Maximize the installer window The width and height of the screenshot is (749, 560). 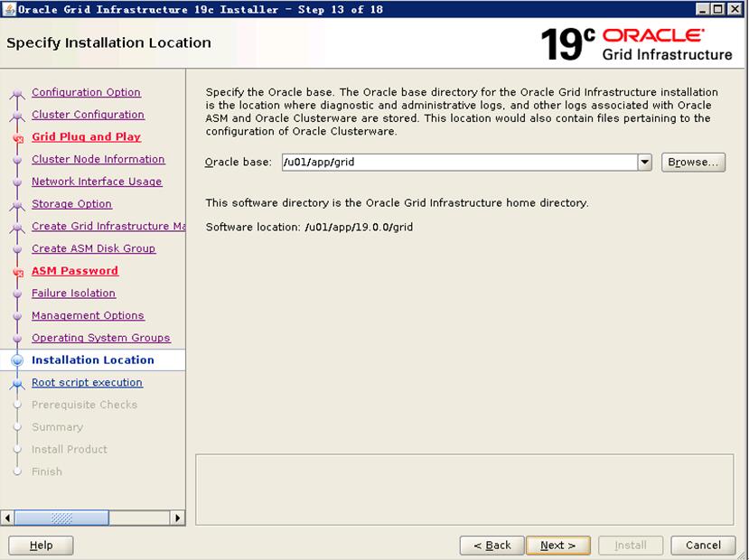tap(717, 9)
